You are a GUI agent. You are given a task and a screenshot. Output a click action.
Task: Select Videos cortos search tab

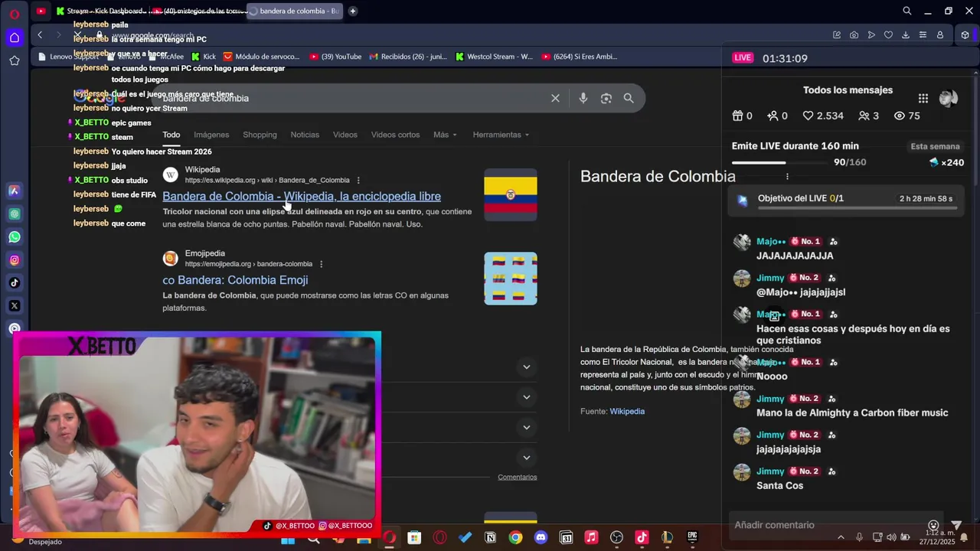[395, 135]
